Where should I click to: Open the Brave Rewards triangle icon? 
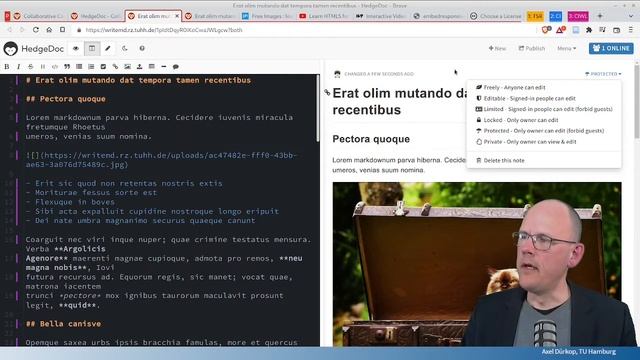(560, 30)
